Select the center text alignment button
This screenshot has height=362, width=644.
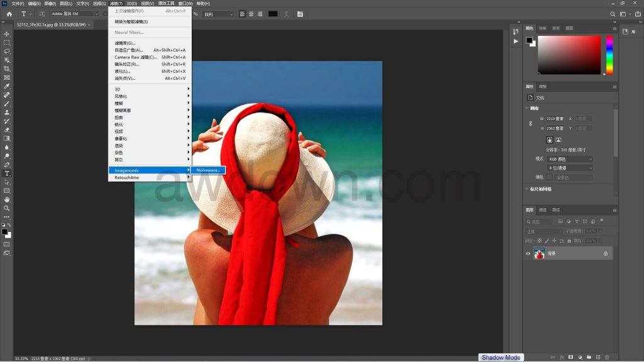click(x=251, y=14)
